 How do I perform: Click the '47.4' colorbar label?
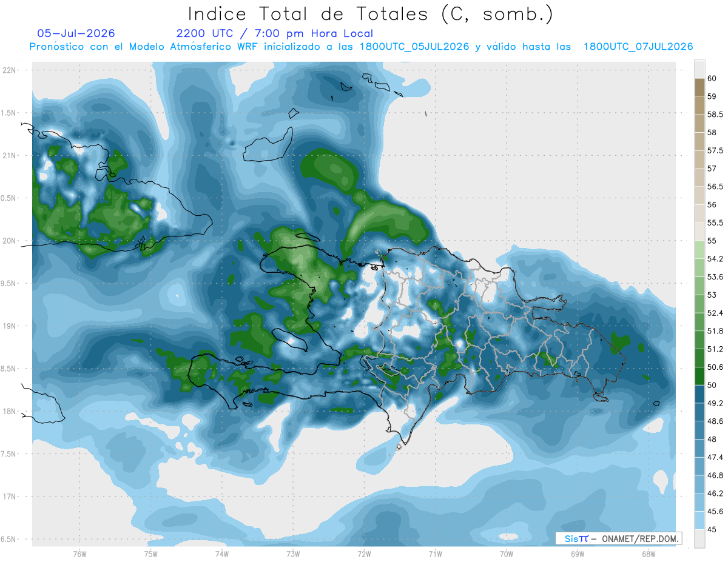tap(715, 457)
